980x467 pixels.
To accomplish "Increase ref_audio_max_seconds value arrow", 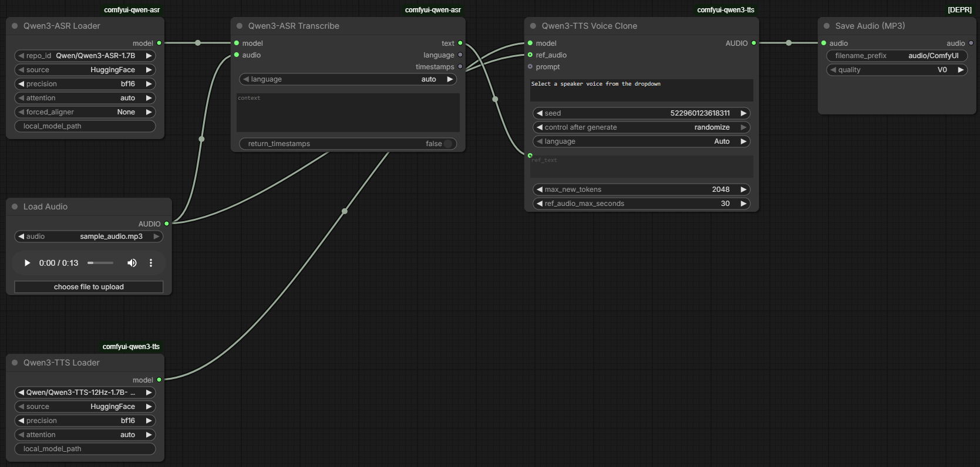I will click(x=743, y=204).
